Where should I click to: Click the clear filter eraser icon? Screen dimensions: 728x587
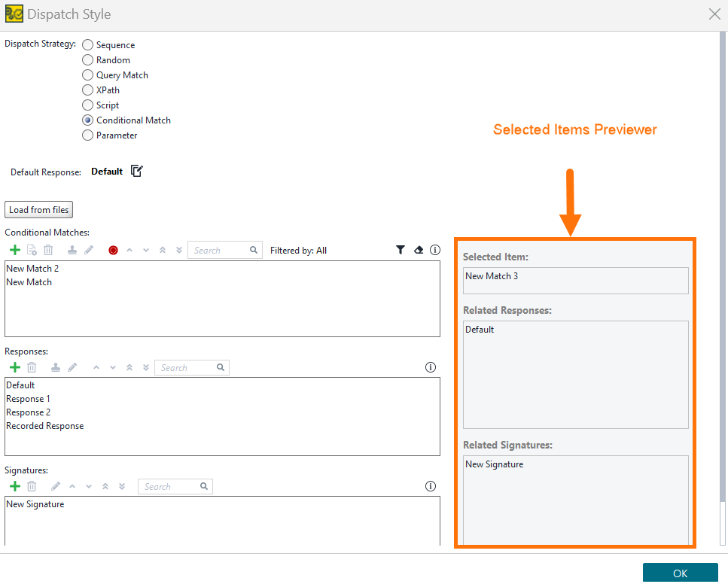[x=419, y=249]
